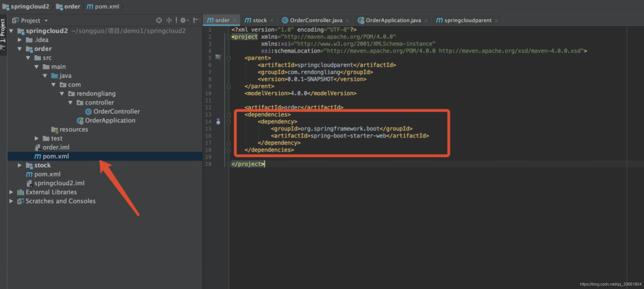Click the closing project tag on line 20
This screenshot has height=289, width=644.
pos(248,164)
